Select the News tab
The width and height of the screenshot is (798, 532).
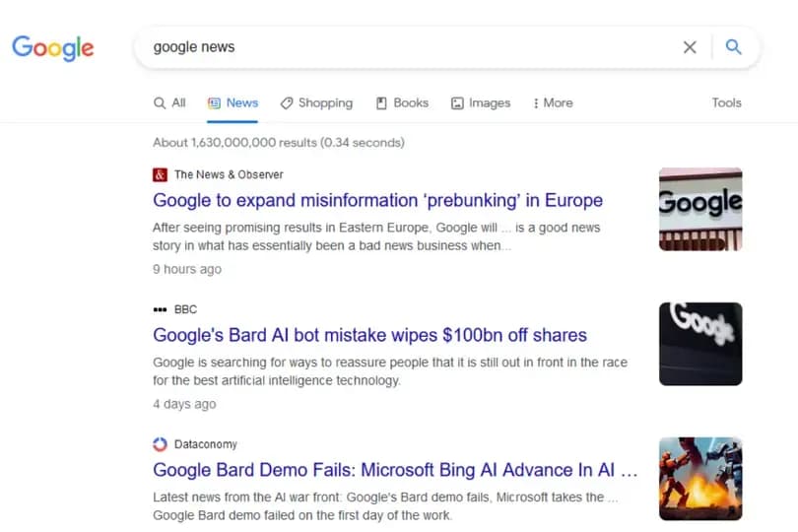pos(233,102)
